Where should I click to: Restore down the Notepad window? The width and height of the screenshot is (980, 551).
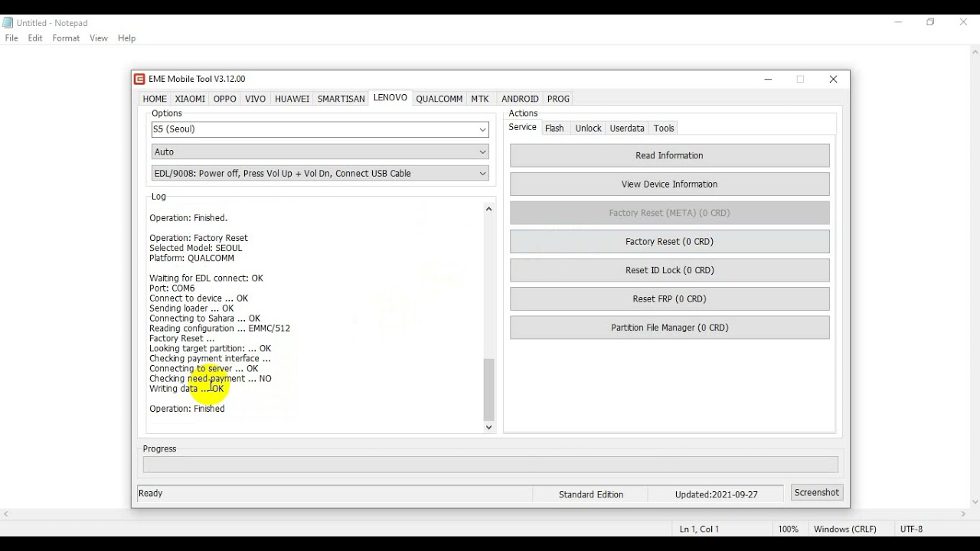[931, 22]
